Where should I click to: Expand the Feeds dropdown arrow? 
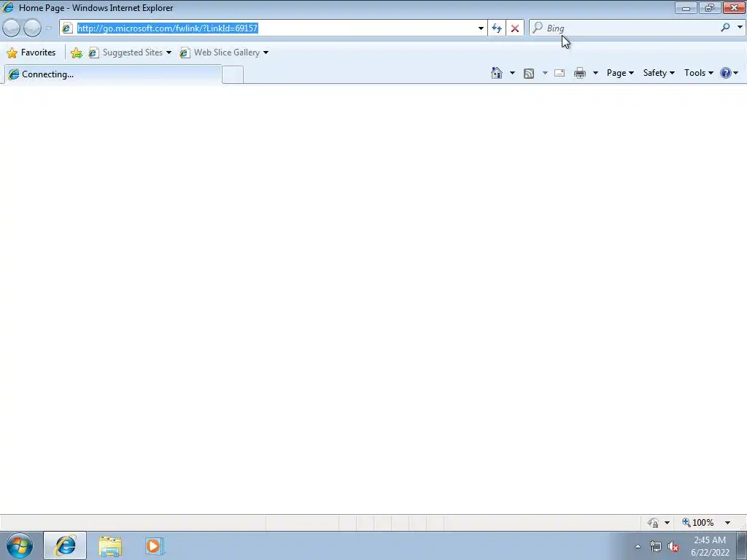545,73
